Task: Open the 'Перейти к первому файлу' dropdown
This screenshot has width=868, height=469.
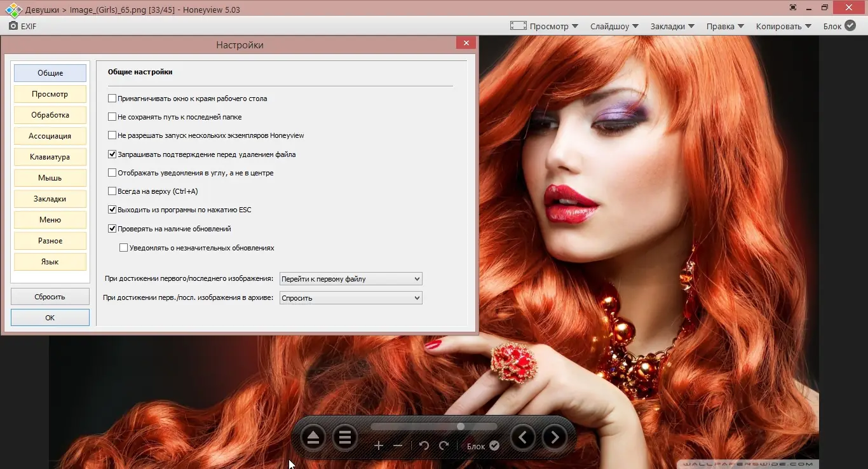Action: pos(351,279)
